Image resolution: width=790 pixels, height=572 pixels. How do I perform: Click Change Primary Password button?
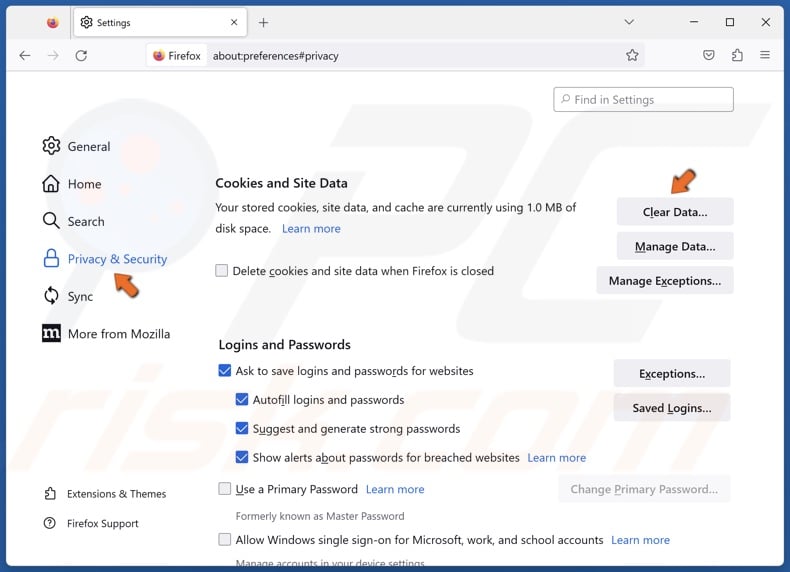pos(644,489)
